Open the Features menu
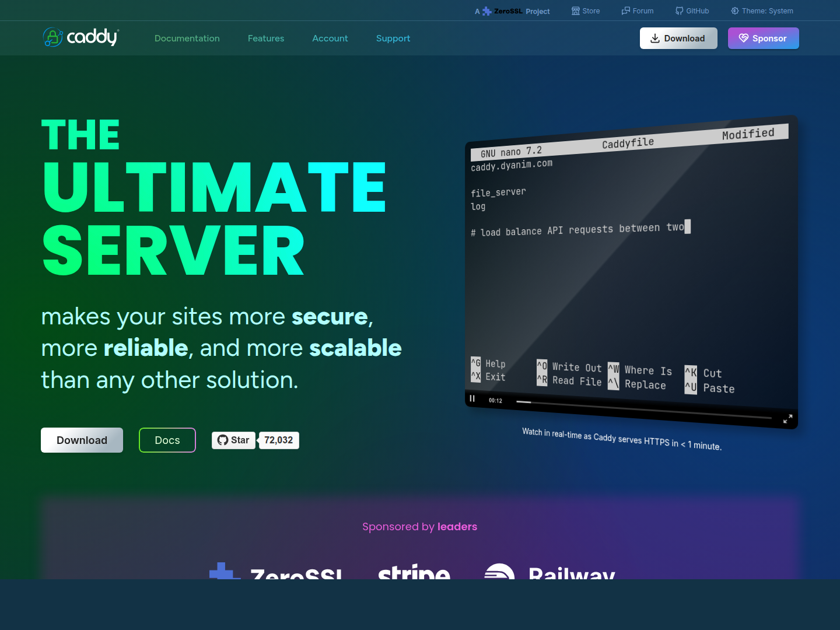The height and width of the screenshot is (630, 840). click(266, 38)
